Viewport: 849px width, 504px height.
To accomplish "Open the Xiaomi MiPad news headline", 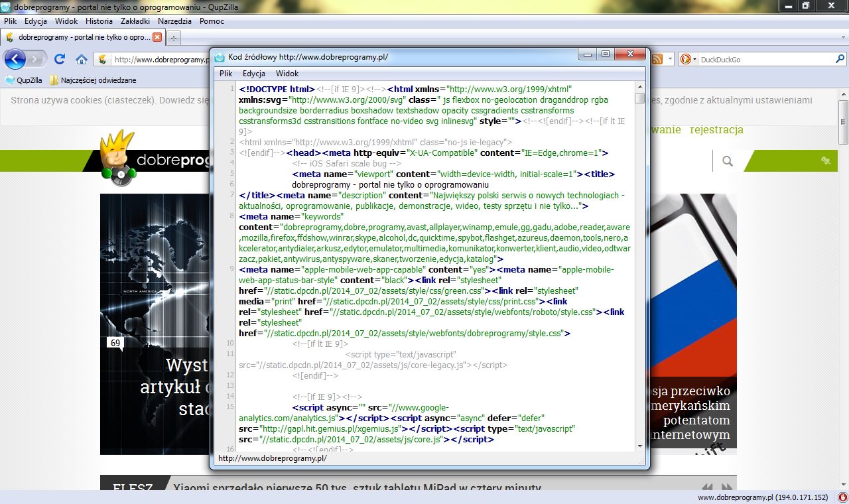I will (357, 489).
